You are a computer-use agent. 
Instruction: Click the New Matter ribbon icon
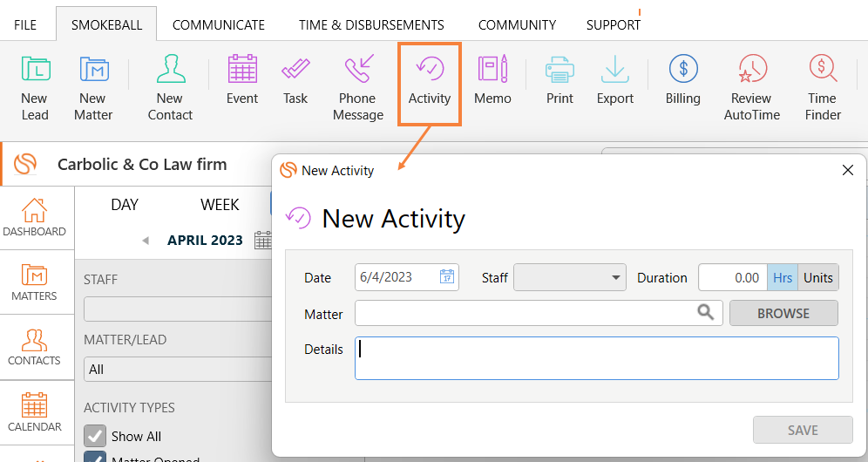coord(93,88)
